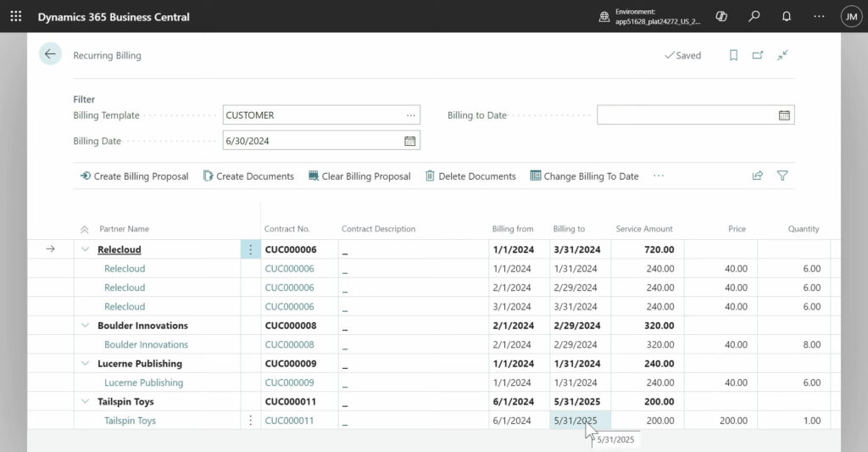Collapse the page with shrink arrows icon

tap(782, 55)
